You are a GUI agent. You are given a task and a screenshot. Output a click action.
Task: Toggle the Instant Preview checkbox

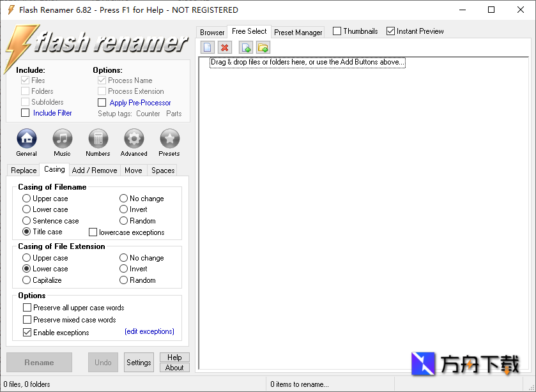tap(389, 31)
